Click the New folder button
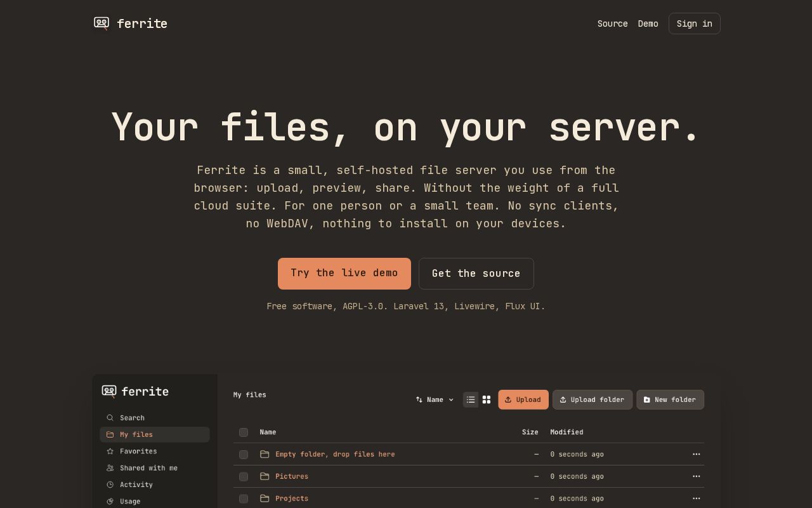Screen dimensions: 812x508 click(x=670, y=399)
